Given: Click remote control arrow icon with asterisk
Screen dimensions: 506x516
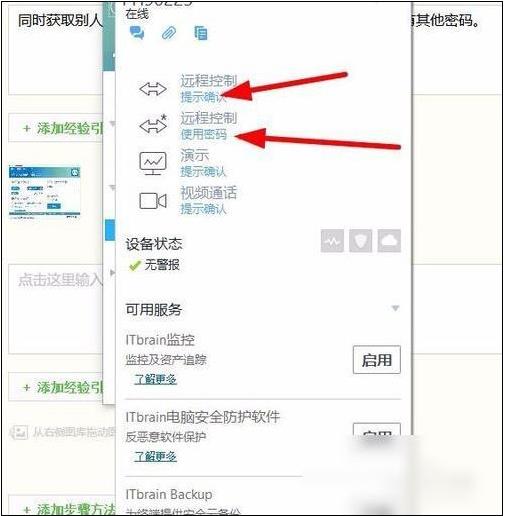Looking at the screenshot, I should pyautogui.click(x=153, y=124).
